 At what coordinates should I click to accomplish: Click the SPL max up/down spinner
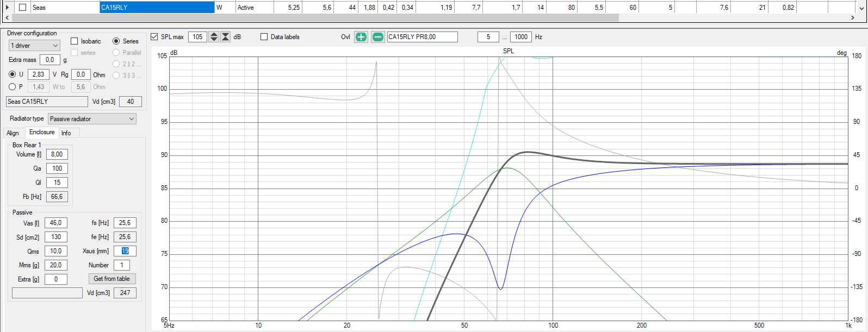pos(214,37)
